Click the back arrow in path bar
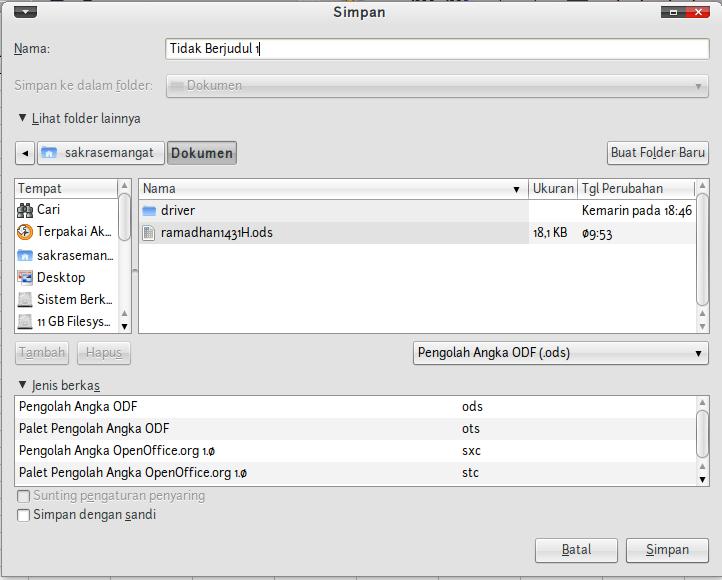The width and height of the screenshot is (722, 580). [x=25, y=153]
